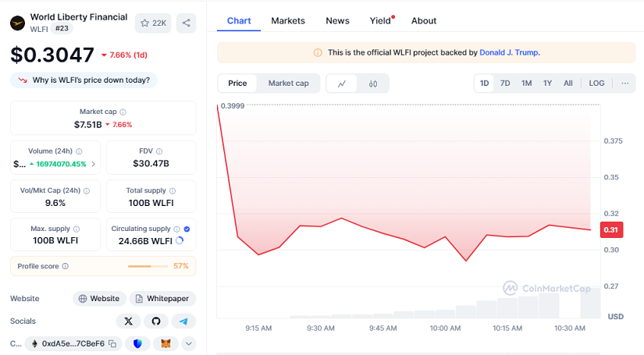Click the 0.3999 high price label
The width and height of the screenshot is (644, 355).
233,106
